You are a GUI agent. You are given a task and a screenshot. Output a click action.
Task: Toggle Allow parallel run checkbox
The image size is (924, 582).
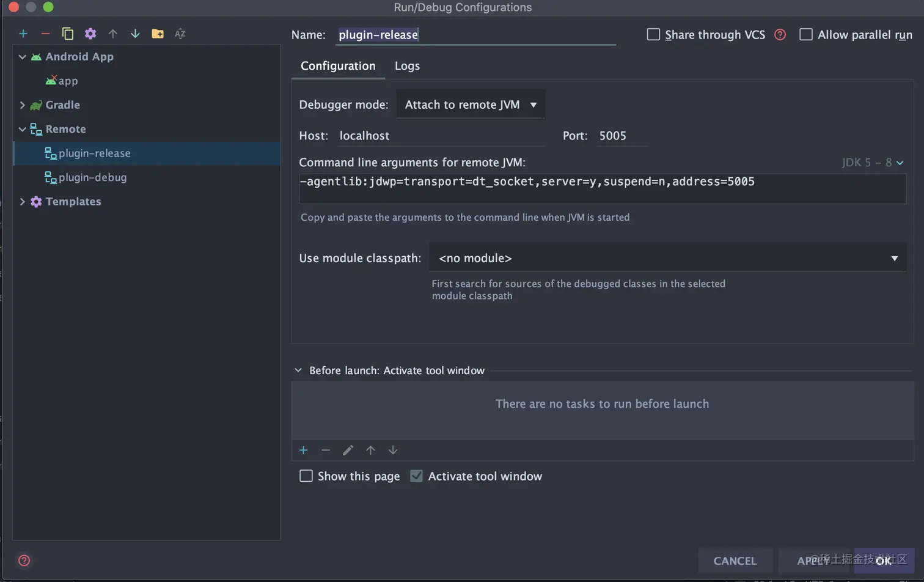(806, 35)
